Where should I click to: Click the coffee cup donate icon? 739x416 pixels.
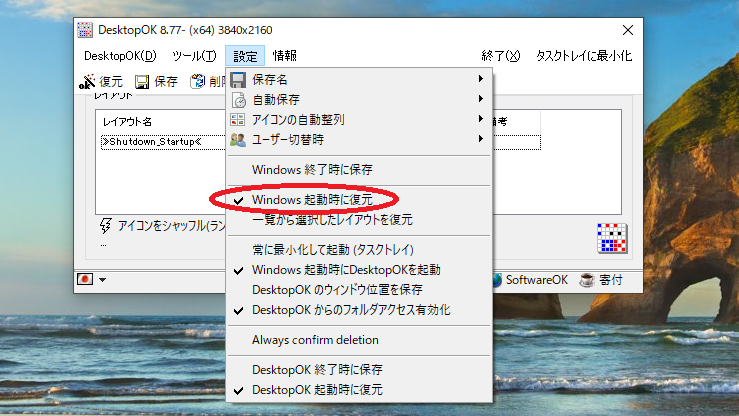pyautogui.click(x=587, y=280)
